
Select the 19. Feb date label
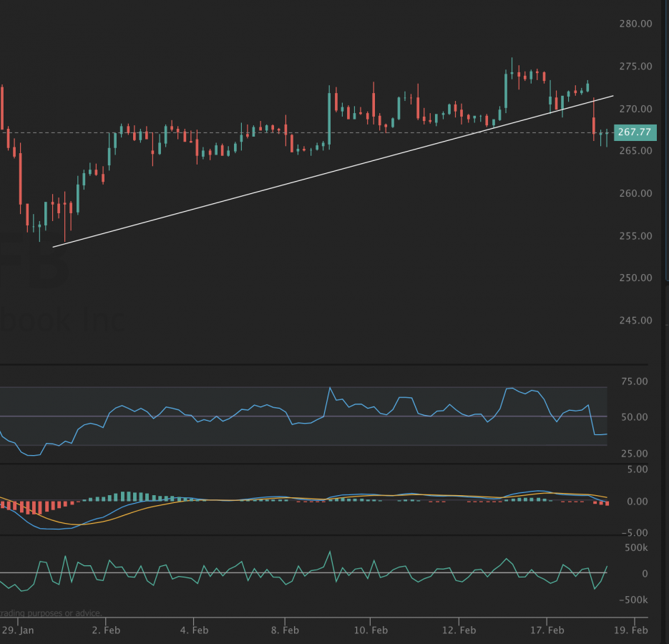[x=631, y=630]
